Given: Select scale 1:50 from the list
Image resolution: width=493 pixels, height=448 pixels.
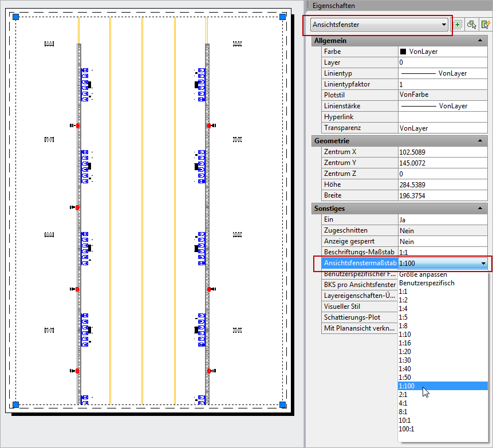Looking at the screenshot, I should coord(405,378).
